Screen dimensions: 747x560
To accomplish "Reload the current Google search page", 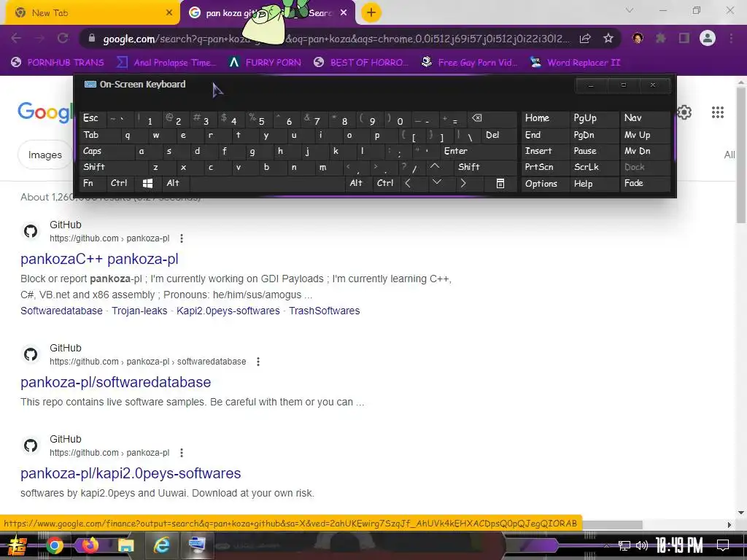I will click(63, 39).
